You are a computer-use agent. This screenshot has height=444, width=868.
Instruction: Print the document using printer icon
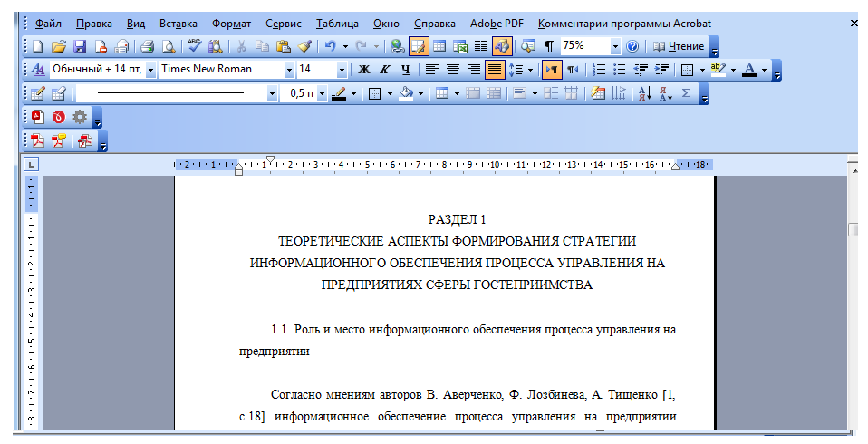tap(147, 46)
